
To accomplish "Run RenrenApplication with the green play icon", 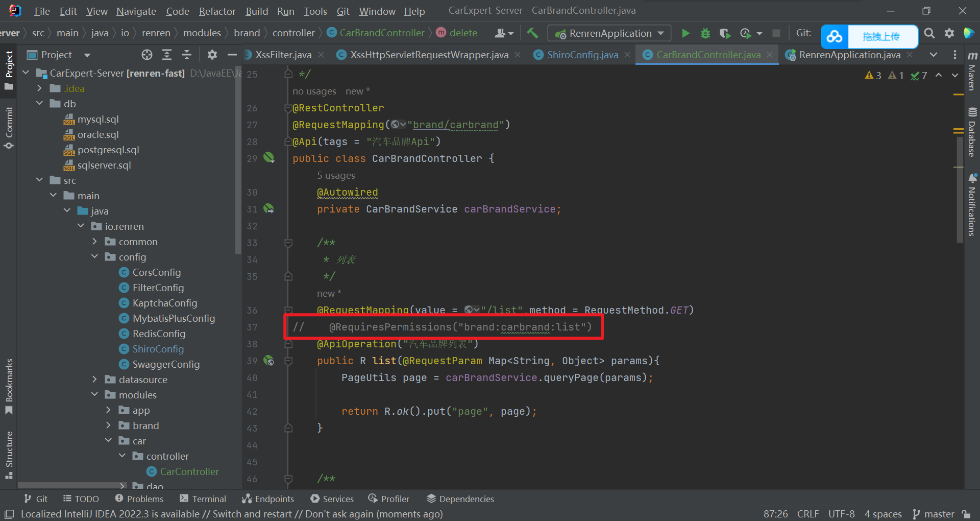I will 685,33.
